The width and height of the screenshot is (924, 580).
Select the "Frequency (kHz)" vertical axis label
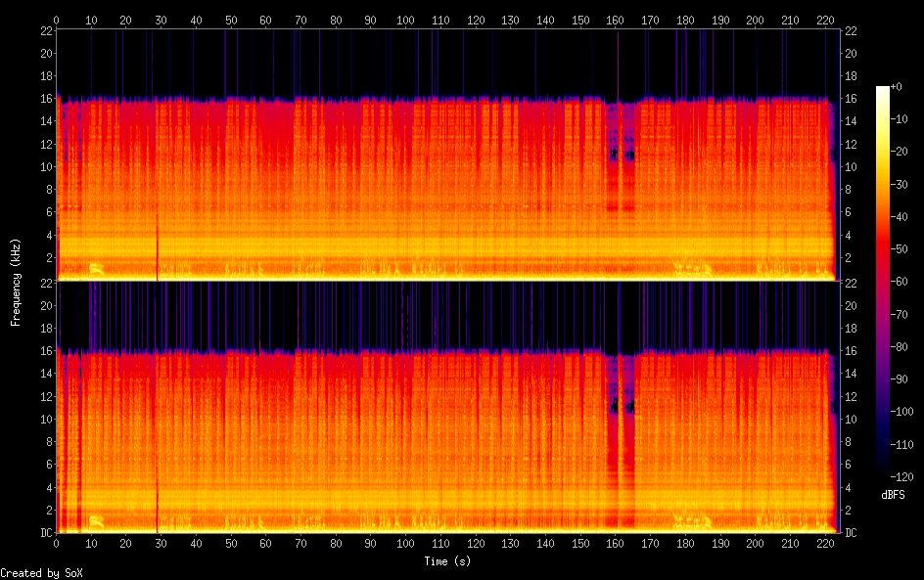tap(15, 282)
